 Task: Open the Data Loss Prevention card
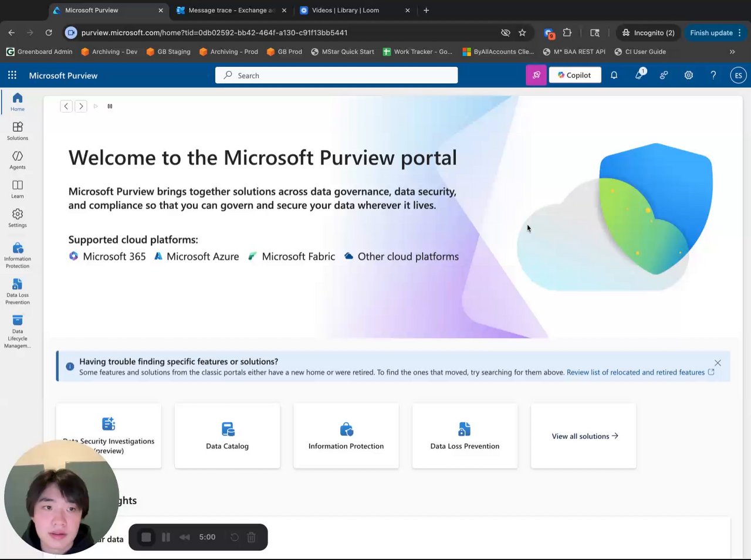(x=465, y=436)
